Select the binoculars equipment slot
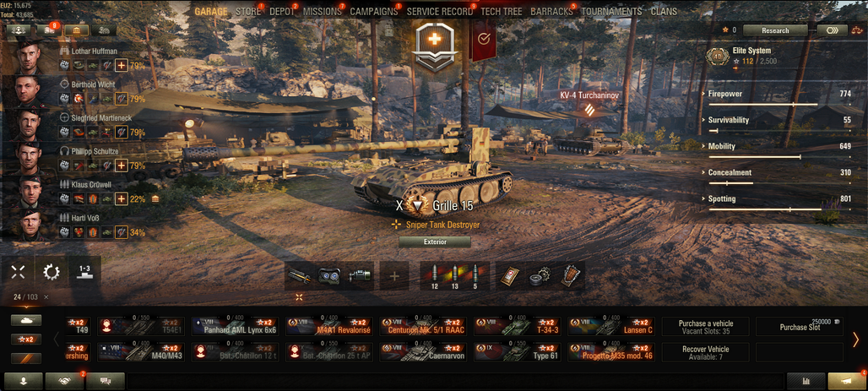Screen dimensions: 868x391 (x=328, y=276)
